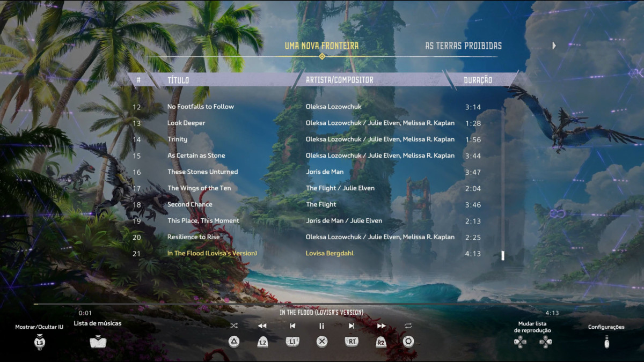Click the 3:14 duration
Image resolution: width=644 pixels, height=362 pixels.
click(x=473, y=107)
